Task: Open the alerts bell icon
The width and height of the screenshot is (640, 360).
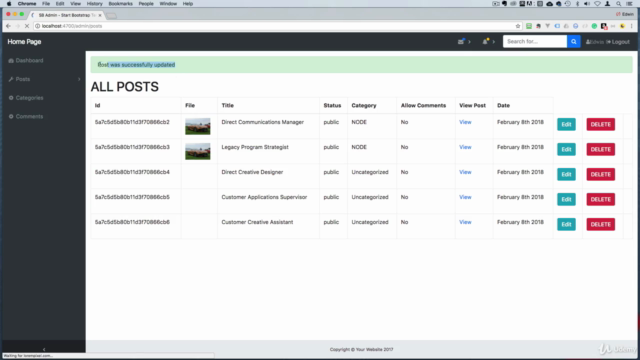Action: [485, 41]
